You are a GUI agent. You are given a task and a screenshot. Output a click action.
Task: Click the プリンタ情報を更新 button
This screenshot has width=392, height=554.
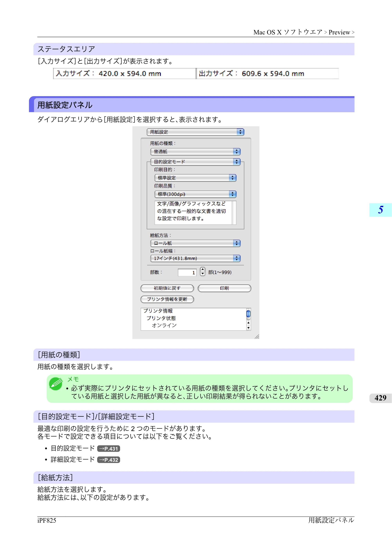pos(167,299)
